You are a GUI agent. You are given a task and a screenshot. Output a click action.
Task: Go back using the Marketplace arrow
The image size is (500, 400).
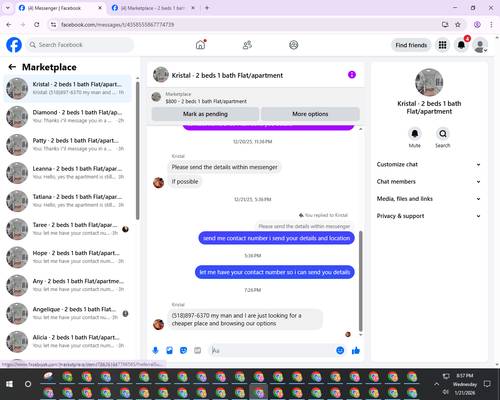pyautogui.click(x=12, y=67)
